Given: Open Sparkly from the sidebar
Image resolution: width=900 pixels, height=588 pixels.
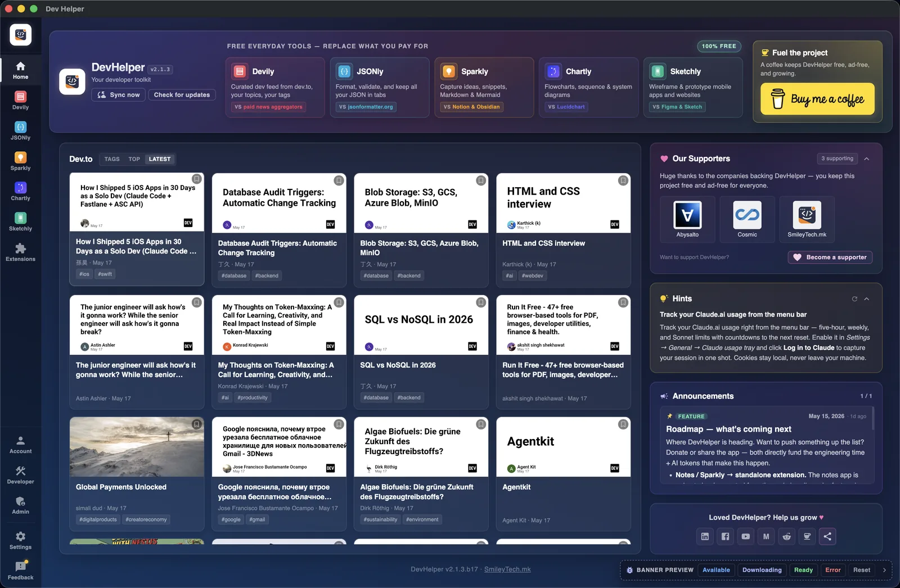Looking at the screenshot, I should (20, 161).
